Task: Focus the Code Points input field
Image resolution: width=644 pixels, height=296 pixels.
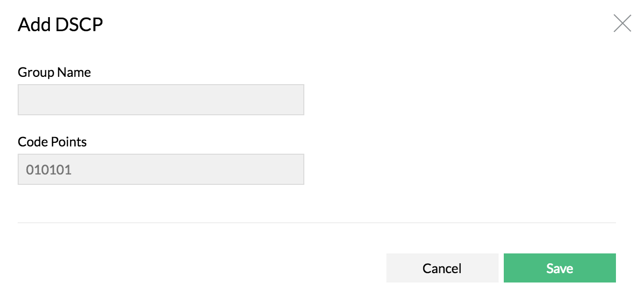Action: pyautogui.click(x=160, y=169)
